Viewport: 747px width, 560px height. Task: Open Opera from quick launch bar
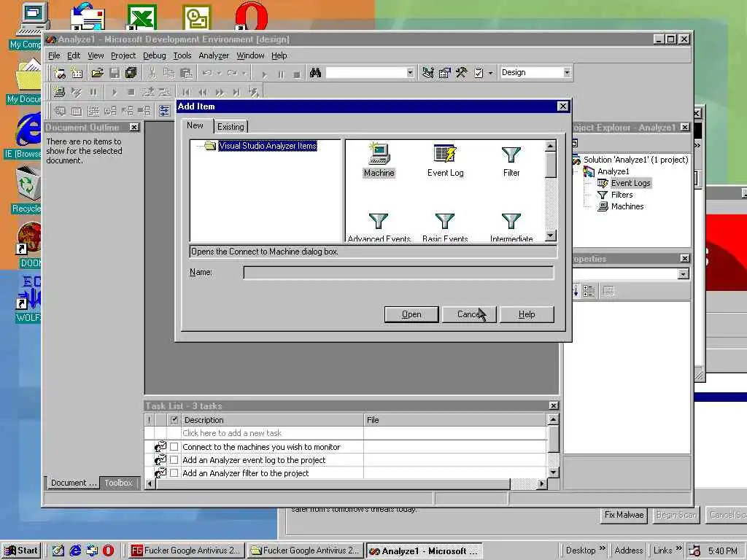(x=108, y=551)
